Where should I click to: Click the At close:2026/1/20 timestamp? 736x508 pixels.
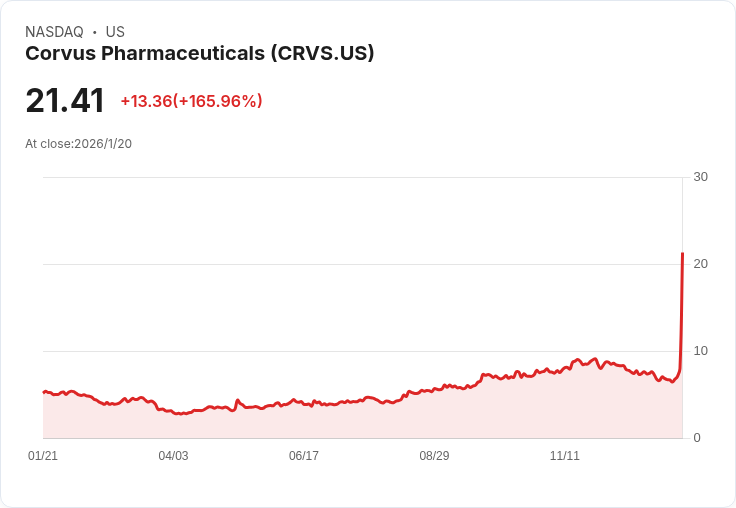tap(78, 143)
